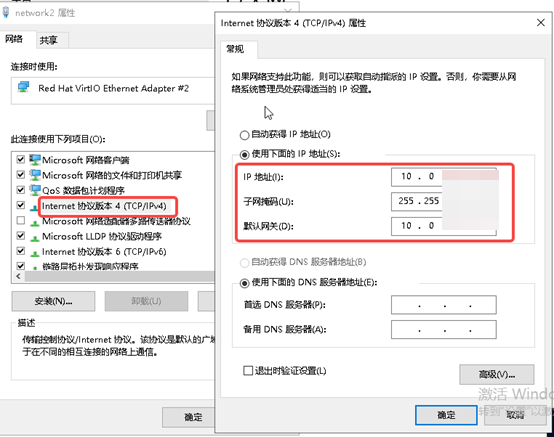554x437 pixels.
Task: Uncheck the Internet 协议版本 4 checkbox
Action: [x=20, y=205]
